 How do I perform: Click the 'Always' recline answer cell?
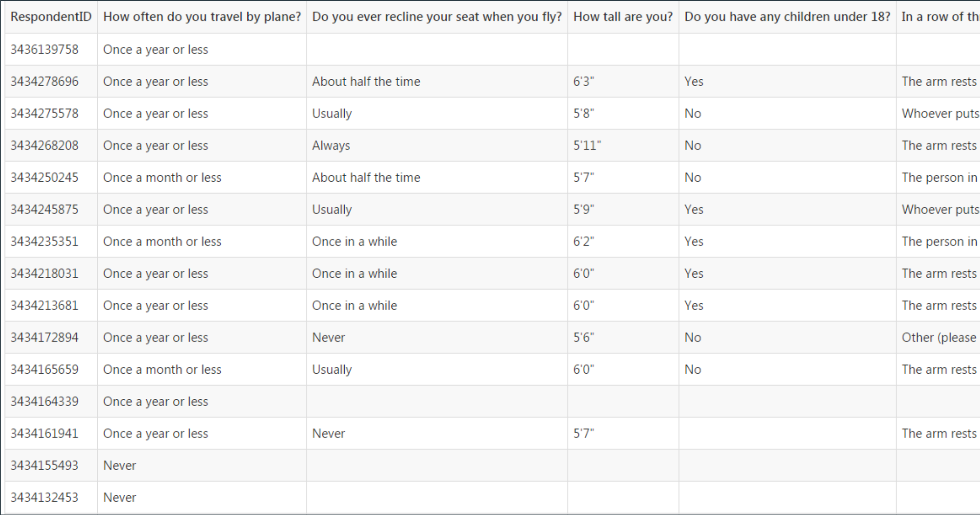437,145
